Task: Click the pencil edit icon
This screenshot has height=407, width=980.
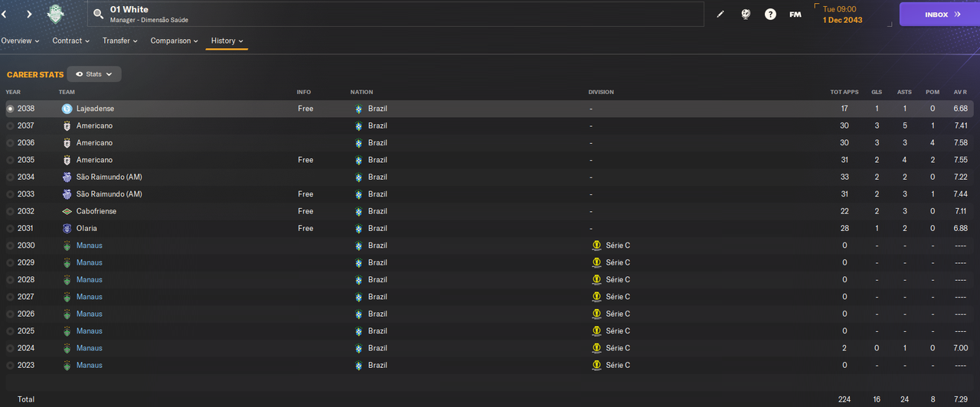Action: pos(720,14)
